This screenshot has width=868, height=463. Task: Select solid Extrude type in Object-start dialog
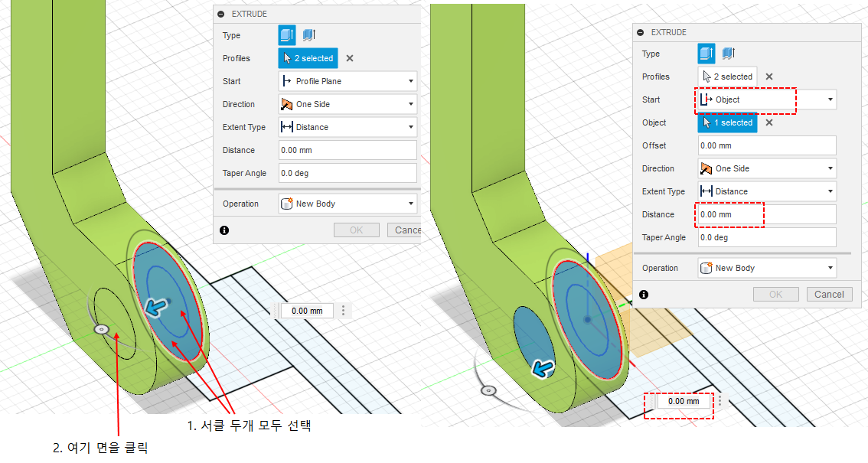(706, 54)
